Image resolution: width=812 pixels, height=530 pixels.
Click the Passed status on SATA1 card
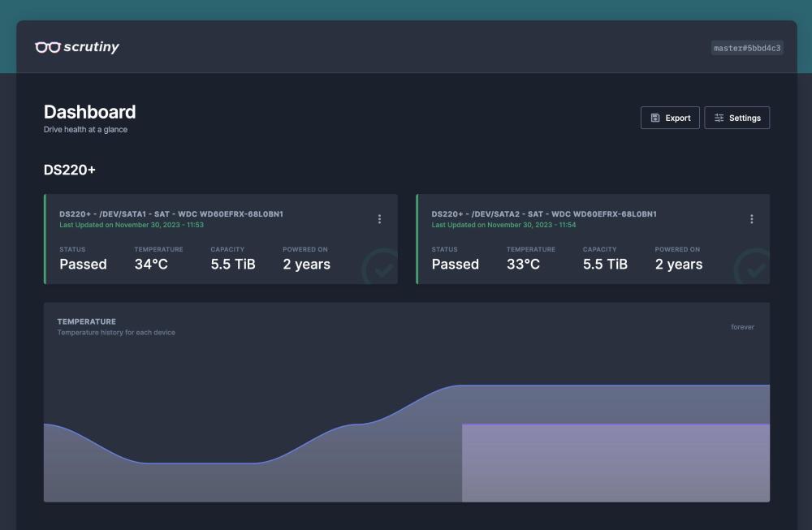[83, 264]
